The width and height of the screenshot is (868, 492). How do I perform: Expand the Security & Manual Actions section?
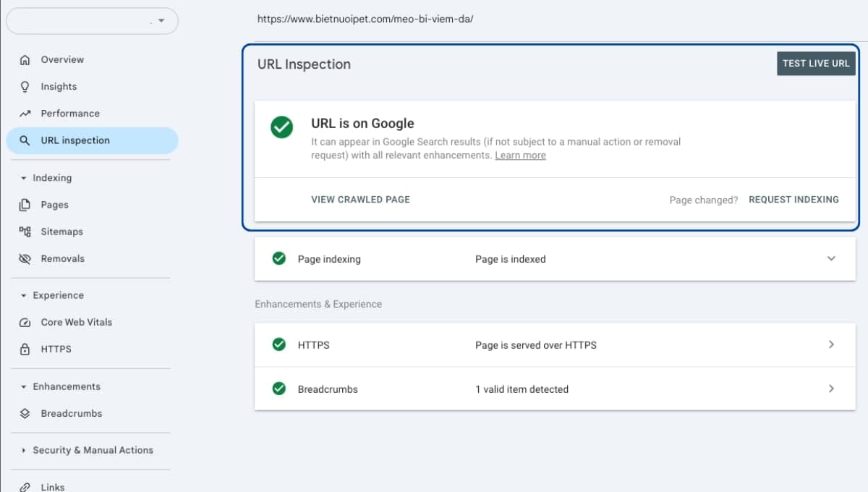23,450
